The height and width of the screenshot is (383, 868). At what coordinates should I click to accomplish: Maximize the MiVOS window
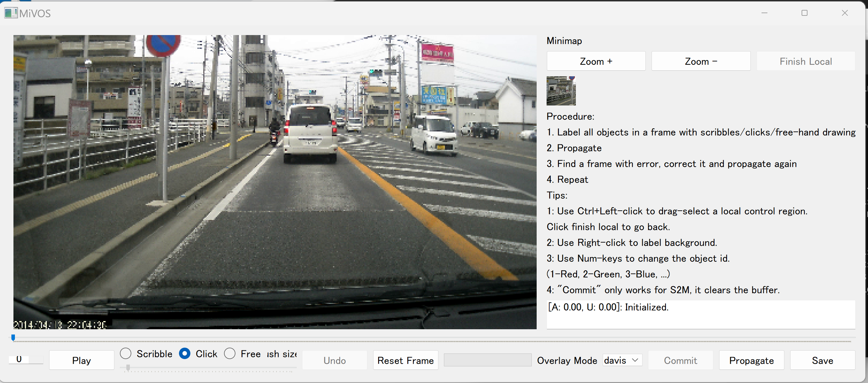(x=804, y=13)
